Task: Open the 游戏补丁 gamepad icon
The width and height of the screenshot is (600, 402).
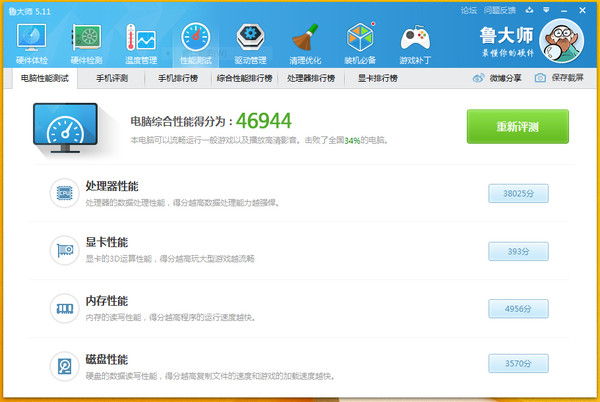Action: click(415, 38)
